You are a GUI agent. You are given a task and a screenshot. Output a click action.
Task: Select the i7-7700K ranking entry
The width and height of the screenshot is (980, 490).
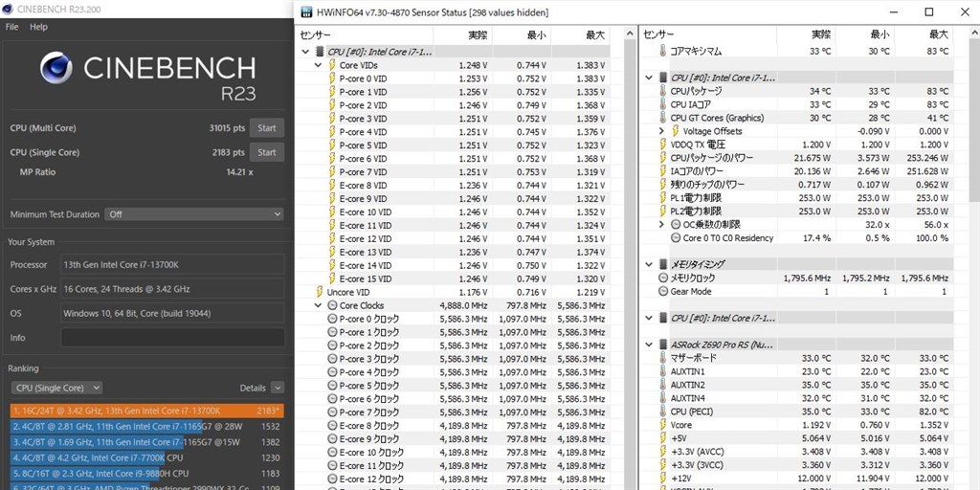coord(146,457)
